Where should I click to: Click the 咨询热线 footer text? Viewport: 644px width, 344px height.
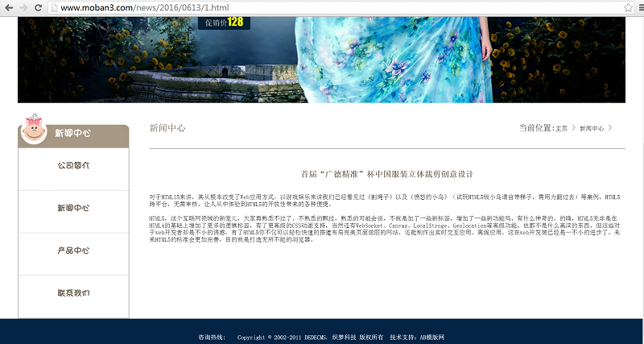[212, 338]
